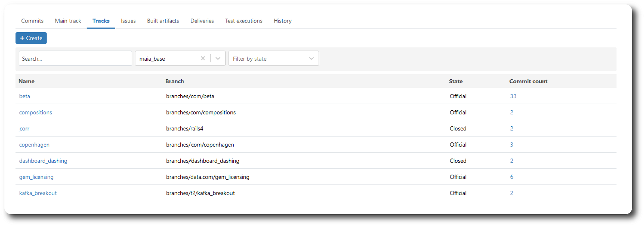Click the beta commit count 33
Viewport: 644px width, 226px height.
tap(513, 96)
